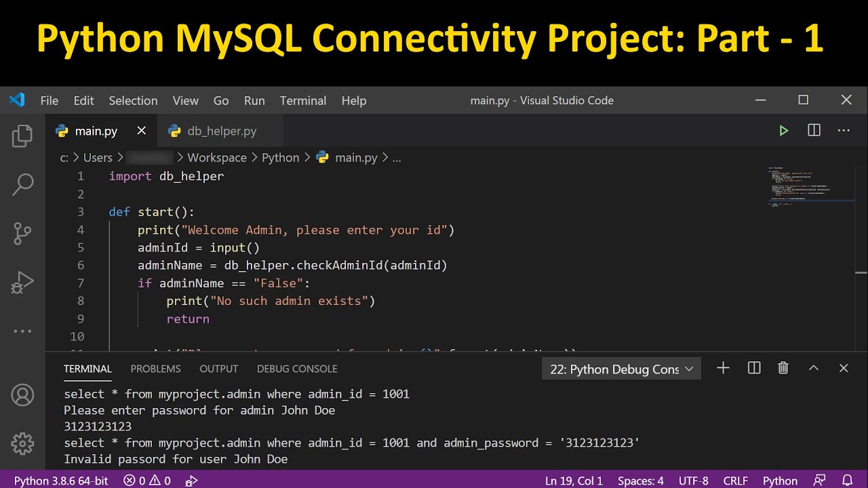This screenshot has height=488, width=868.
Task: Open the feedback icon in the status bar
Action: (820, 480)
